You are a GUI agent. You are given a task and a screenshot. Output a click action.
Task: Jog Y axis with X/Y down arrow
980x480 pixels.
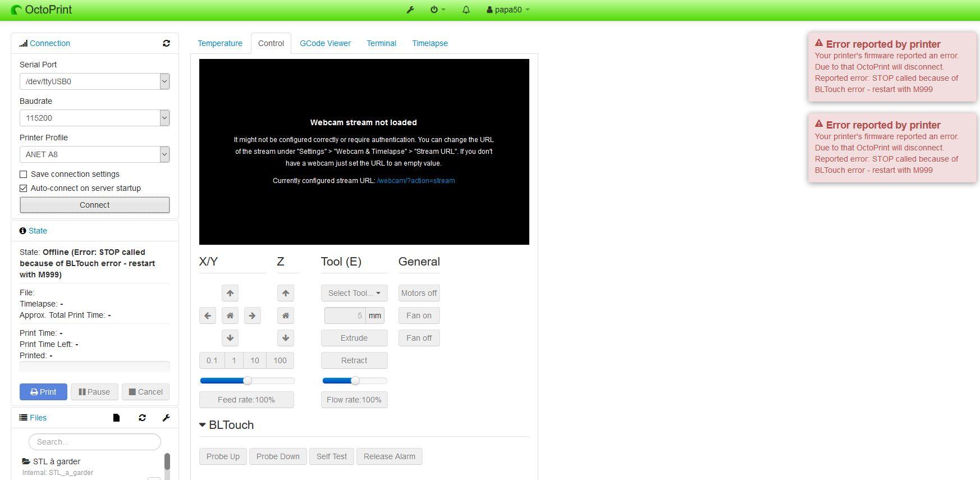click(230, 338)
